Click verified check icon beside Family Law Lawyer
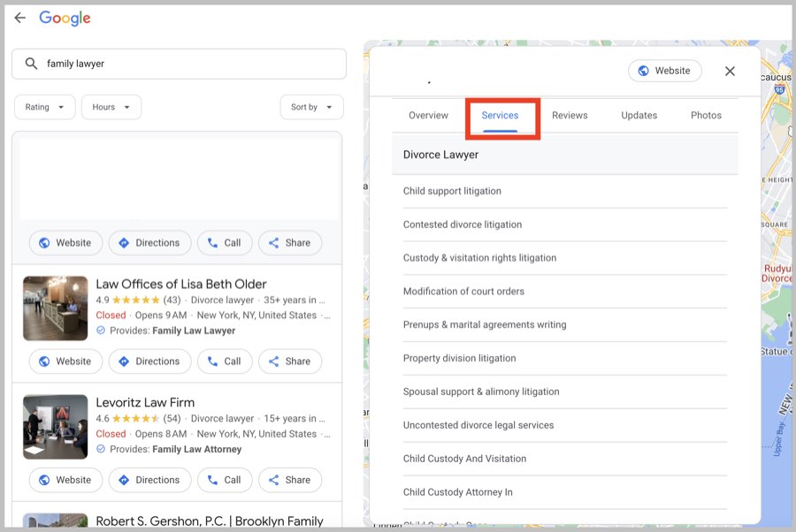 click(101, 331)
